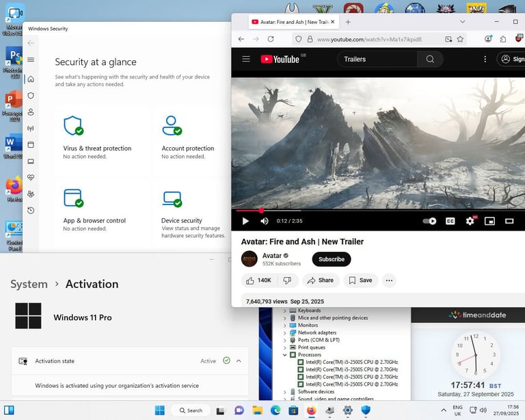Image resolution: width=525 pixels, height=420 pixels.
Task: Expand Ports (COM & LPT) node
Action: (x=285, y=340)
